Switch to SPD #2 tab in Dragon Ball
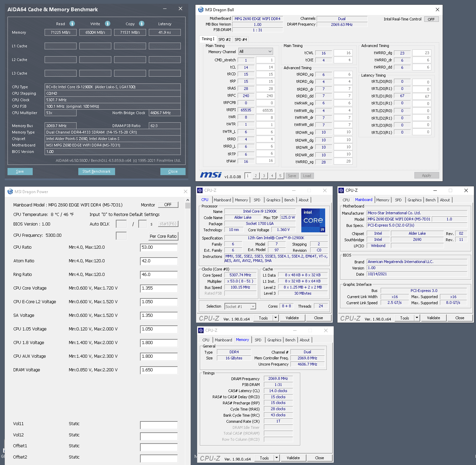The height and width of the screenshot is (465, 476). [x=224, y=40]
